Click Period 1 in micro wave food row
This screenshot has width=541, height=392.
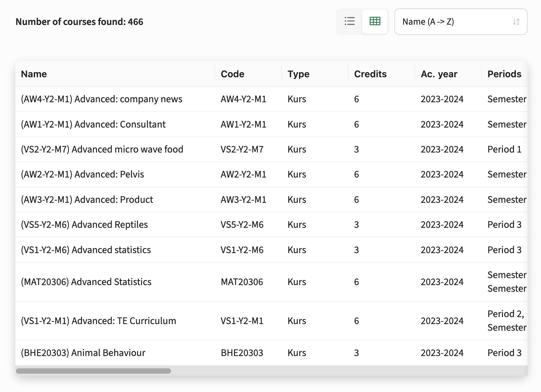tap(505, 149)
